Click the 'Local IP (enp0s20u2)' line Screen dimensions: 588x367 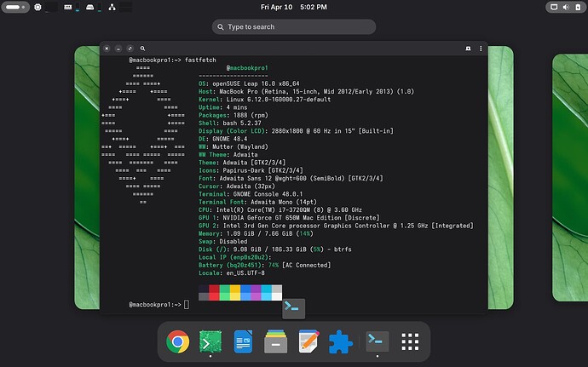point(234,257)
